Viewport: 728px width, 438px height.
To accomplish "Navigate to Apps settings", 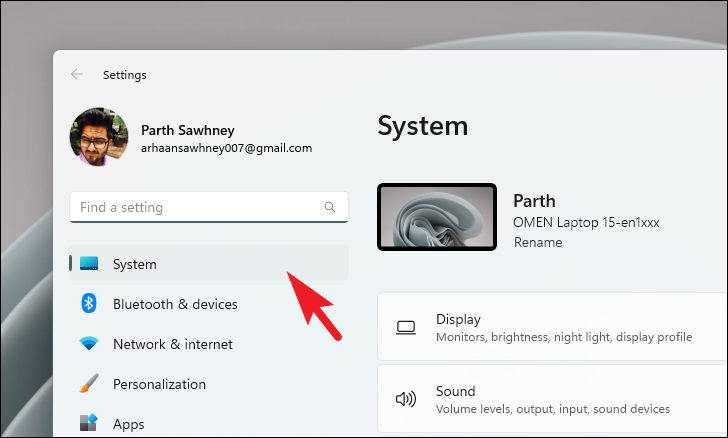I will 209,423.
